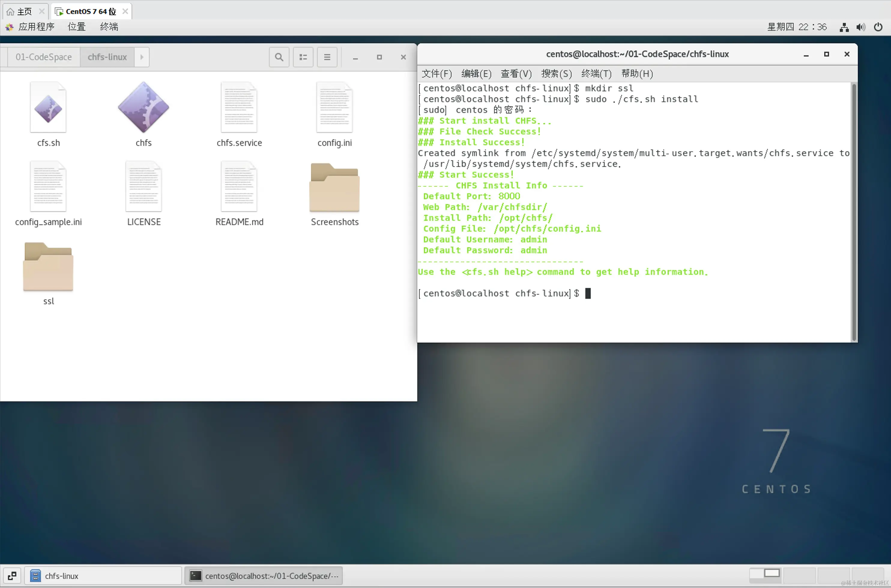Click 'Default Password: admin' line
Viewport: 891px width, 588px height.
[x=485, y=250]
